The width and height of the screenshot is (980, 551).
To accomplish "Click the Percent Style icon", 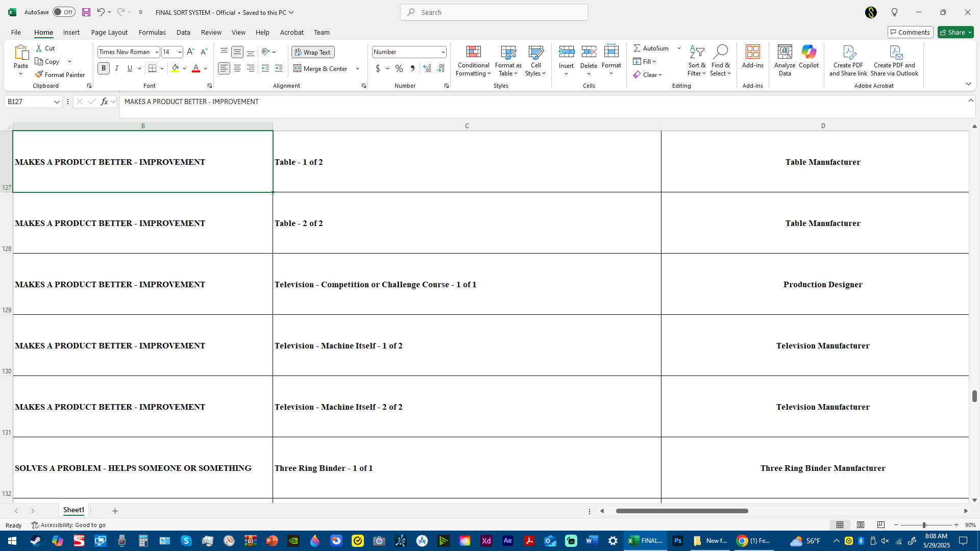I will [x=399, y=68].
